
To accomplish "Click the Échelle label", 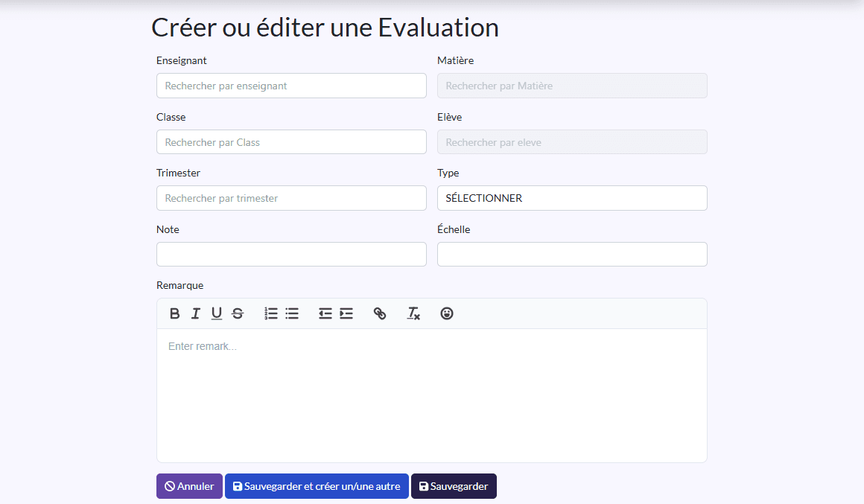I will (454, 229).
